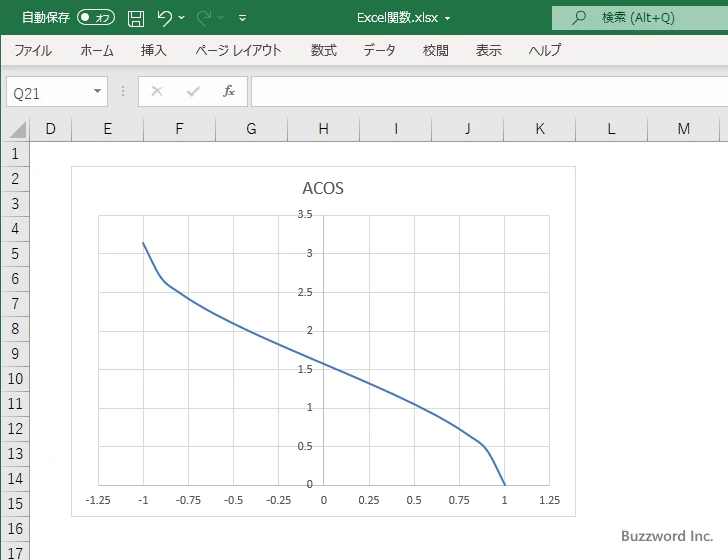Click the search magnifier icon
This screenshot has width=728, height=560.
578,18
